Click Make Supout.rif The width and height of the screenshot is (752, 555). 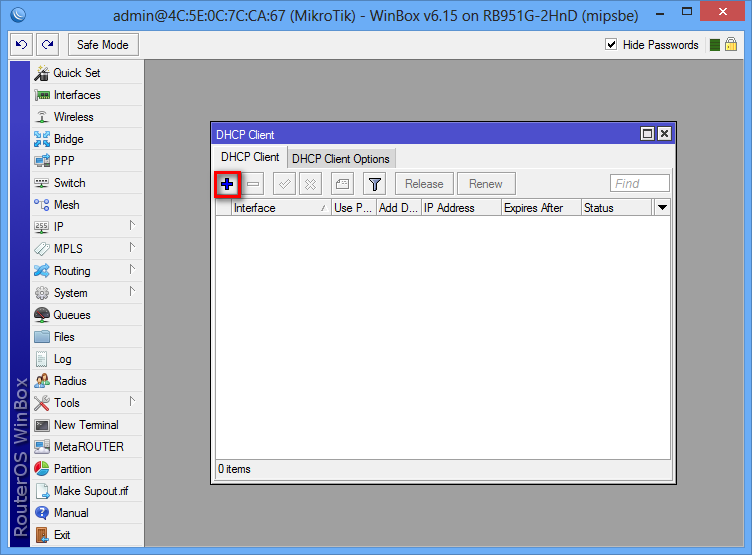click(87, 491)
